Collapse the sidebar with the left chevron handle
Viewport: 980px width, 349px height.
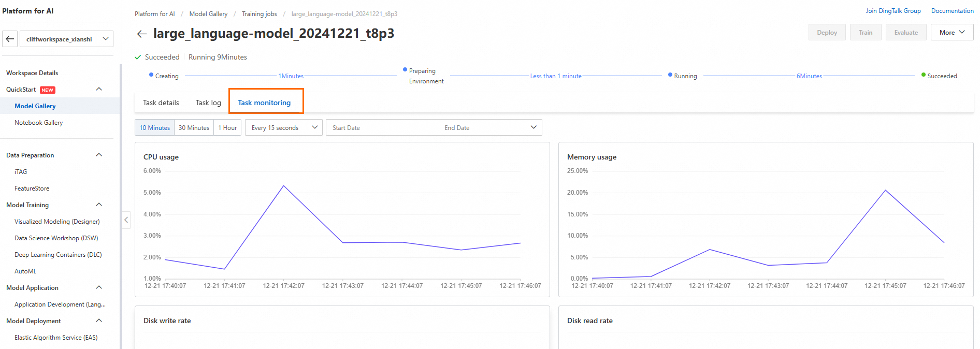pyautogui.click(x=126, y=220)
